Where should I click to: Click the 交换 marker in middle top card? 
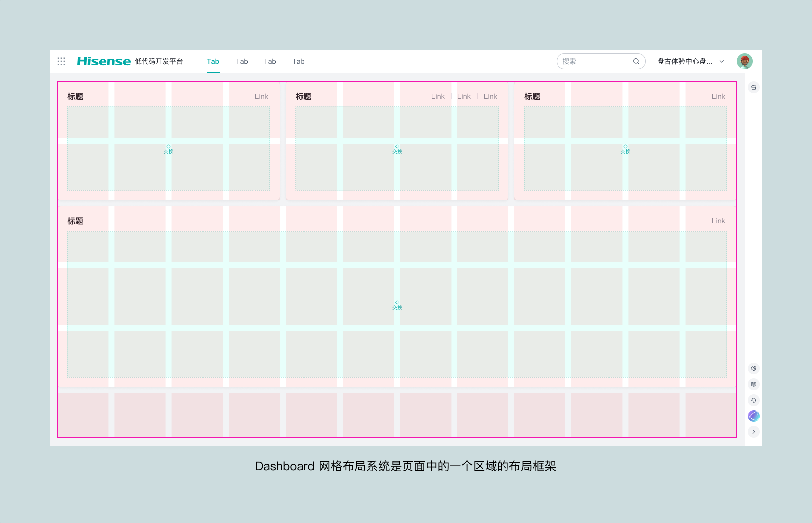click(397, 149)
